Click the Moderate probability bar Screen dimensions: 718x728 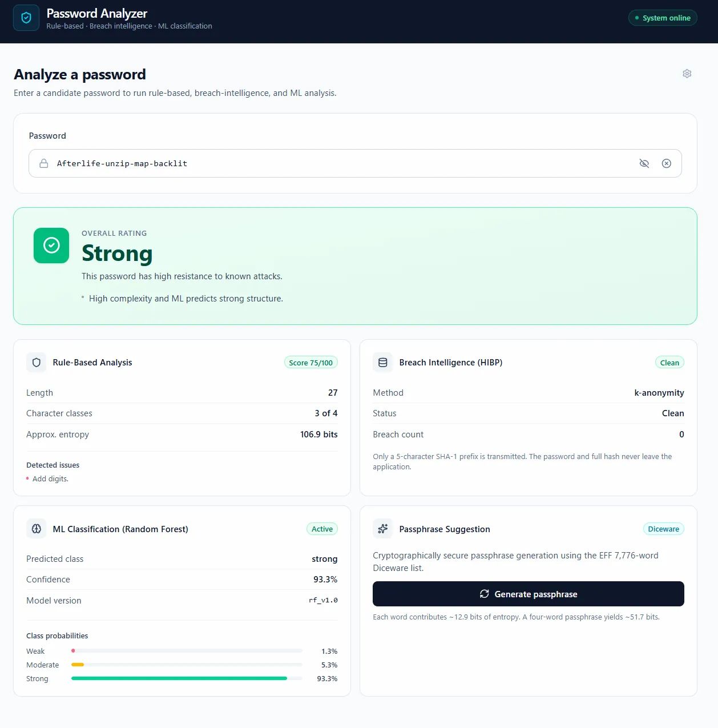pos(187,665)
